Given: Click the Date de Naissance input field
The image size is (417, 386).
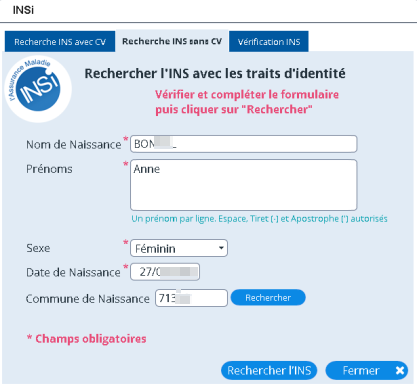Looking at the screenshot, I should [x=165, y=272].
